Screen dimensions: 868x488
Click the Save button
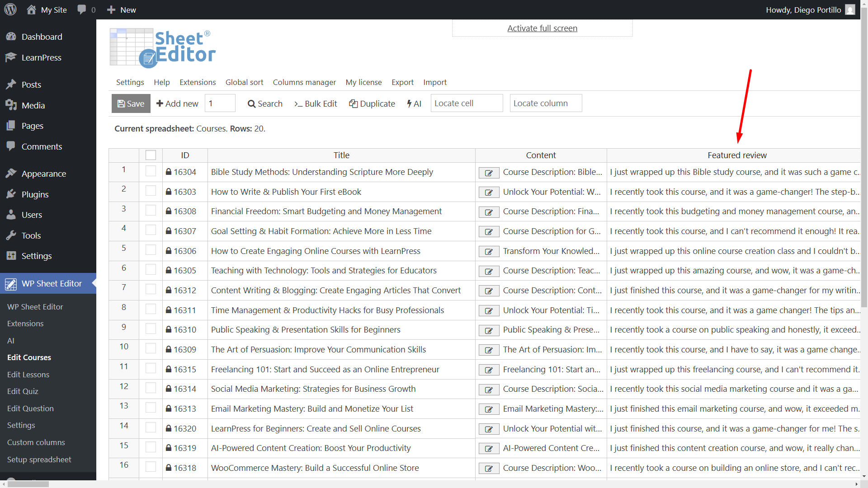(x=131, y=103)
